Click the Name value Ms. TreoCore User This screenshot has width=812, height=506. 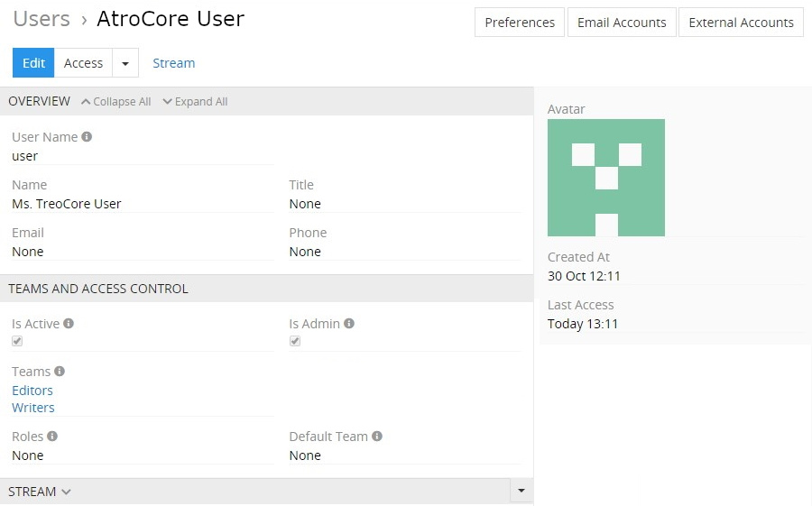66,204
